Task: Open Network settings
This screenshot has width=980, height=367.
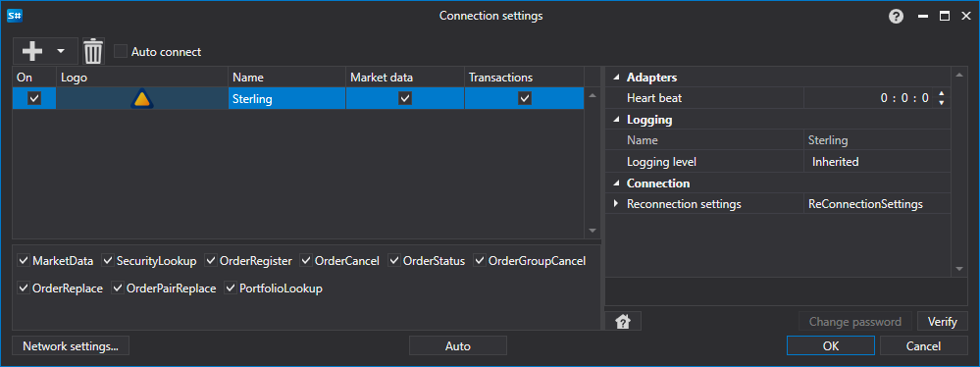Action: point(71,345)
